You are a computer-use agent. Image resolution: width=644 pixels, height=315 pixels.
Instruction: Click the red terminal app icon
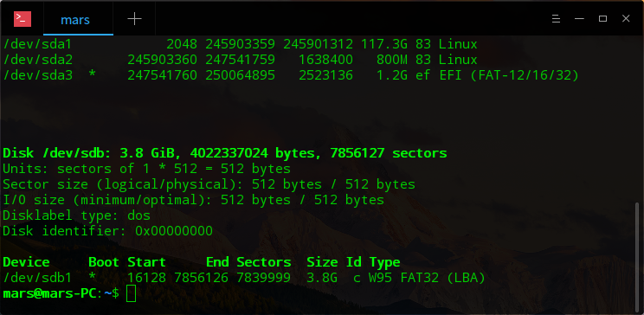point(23,19)
